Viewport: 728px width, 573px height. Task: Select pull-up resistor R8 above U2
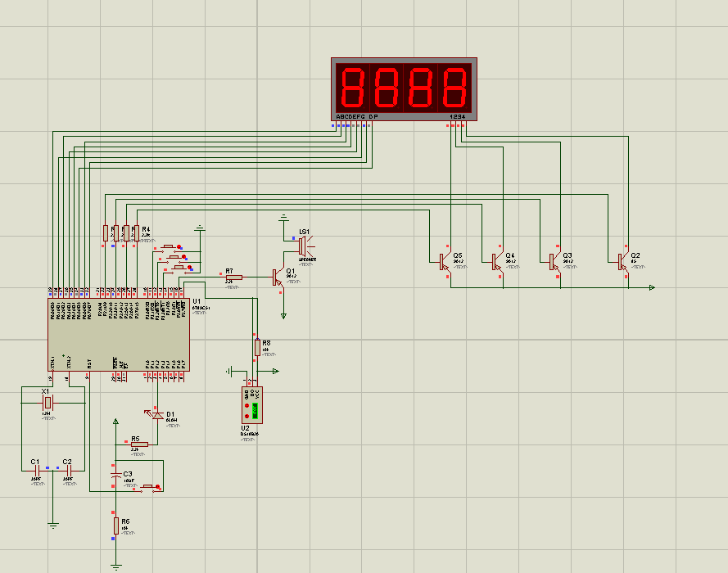coord(257,348)
